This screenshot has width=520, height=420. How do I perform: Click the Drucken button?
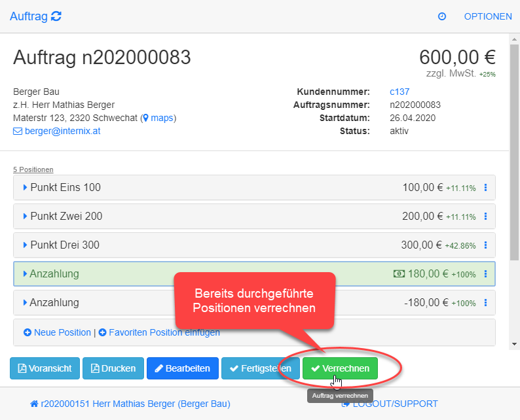pos(113,368)
